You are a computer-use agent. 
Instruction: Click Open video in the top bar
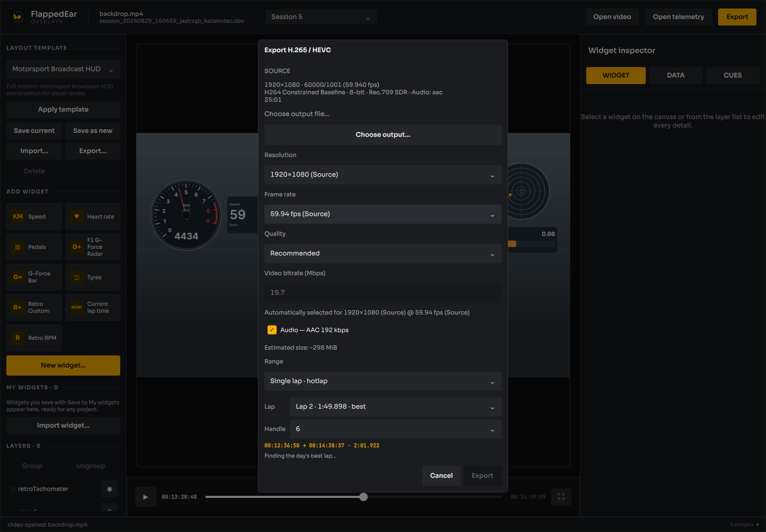[x=612, y=17]
